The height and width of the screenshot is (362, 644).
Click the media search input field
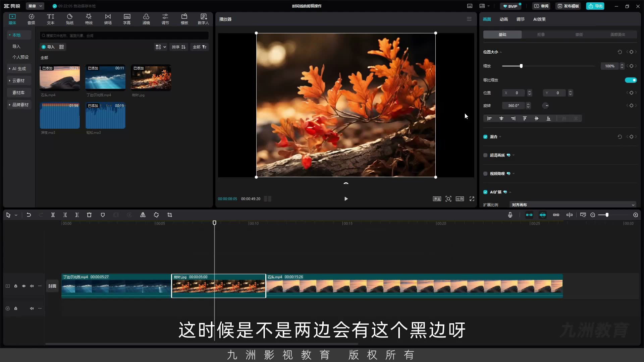click(124, 36)
